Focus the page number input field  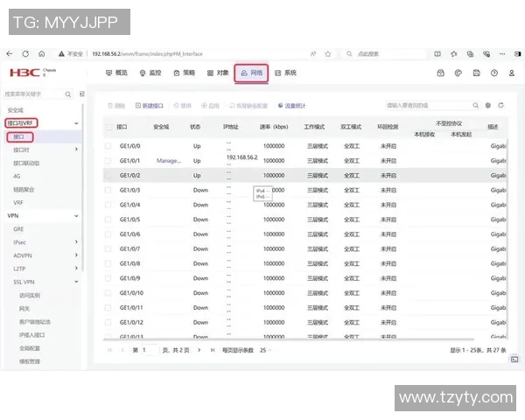pyautogui.click(x=150, y=350)
